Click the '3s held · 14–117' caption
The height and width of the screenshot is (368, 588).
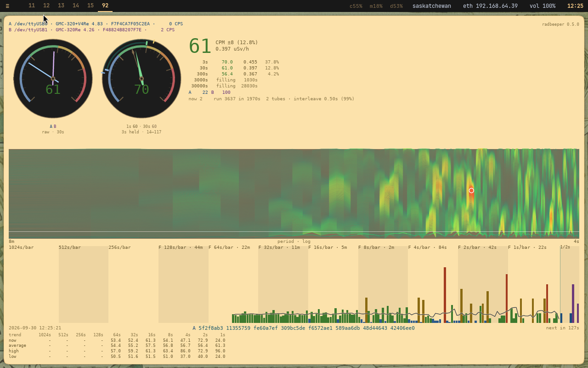pos(141,132)
